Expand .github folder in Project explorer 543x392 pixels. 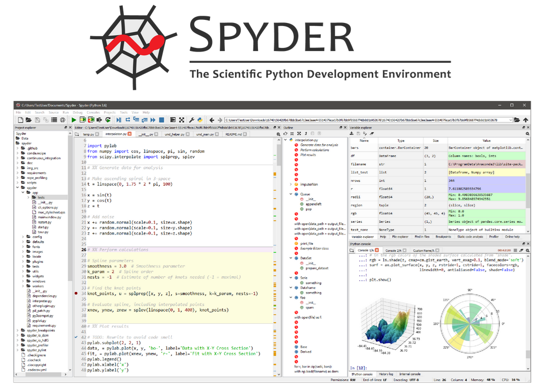coord(18,148)
